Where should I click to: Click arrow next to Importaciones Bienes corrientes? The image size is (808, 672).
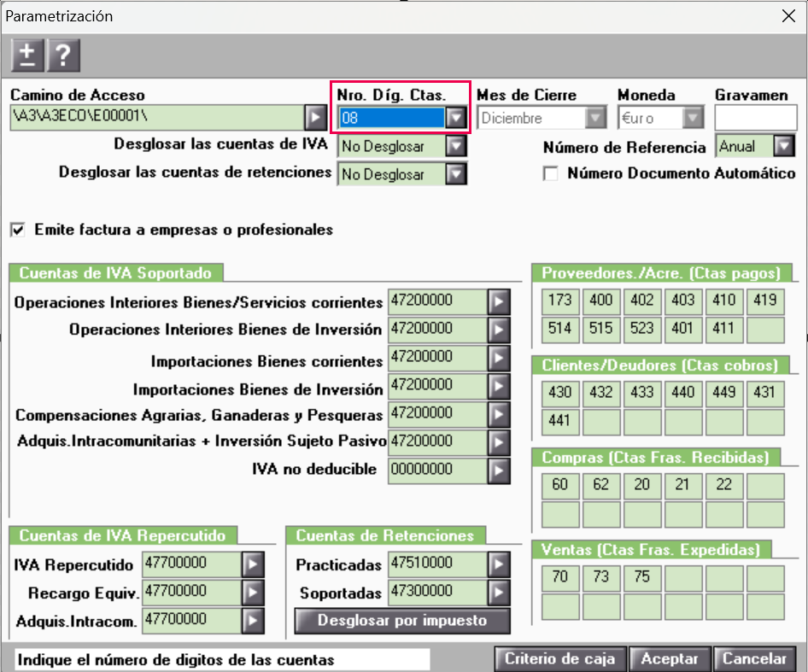pyautogui.click(x=499, y=358)
